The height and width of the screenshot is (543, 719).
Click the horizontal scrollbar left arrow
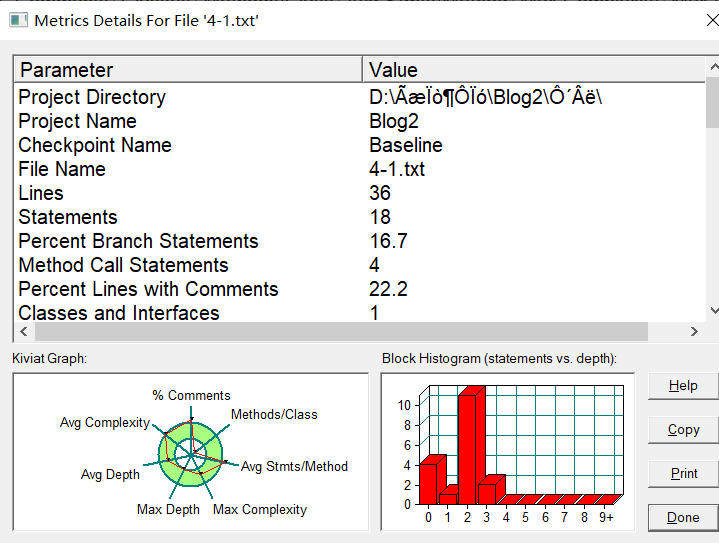pyautogui.click(x=23, y=331)
